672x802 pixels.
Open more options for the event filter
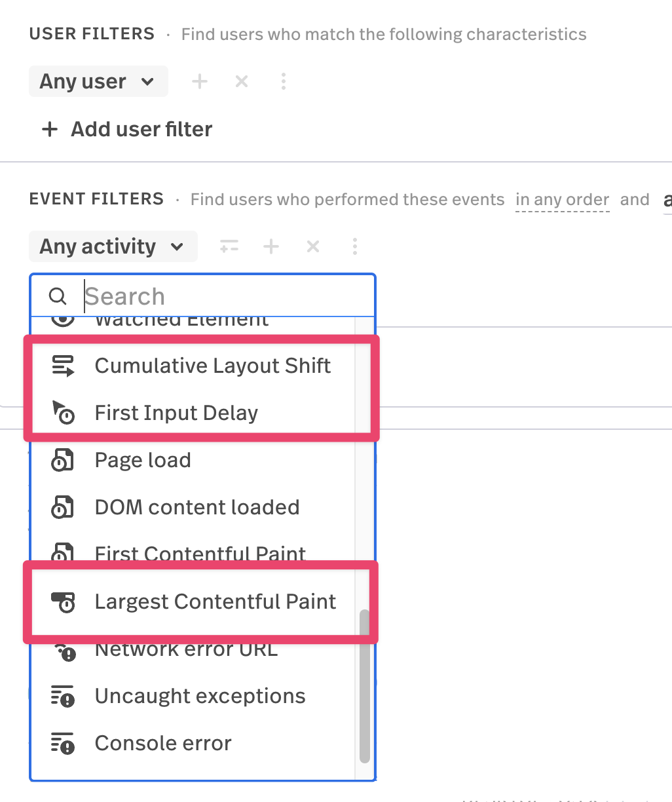point(355,246)
